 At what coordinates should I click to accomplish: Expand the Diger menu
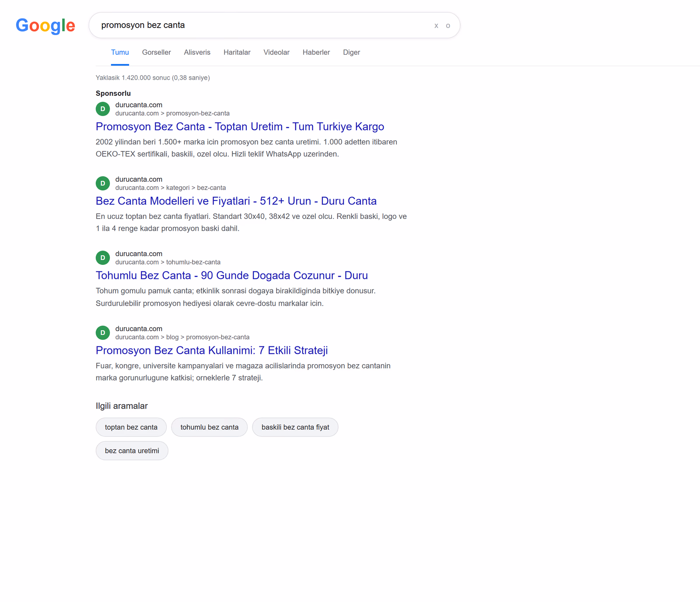[351, 53]
